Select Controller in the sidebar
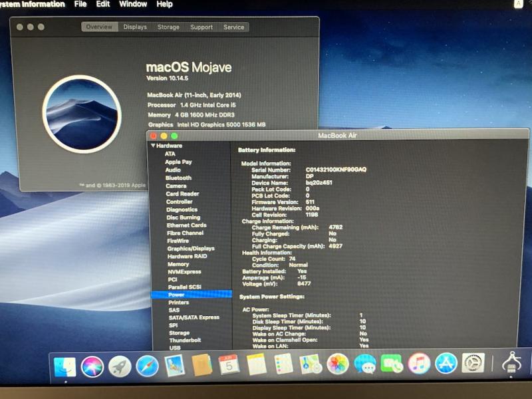This screenshot has width=532, height=399. pos(180,201)
